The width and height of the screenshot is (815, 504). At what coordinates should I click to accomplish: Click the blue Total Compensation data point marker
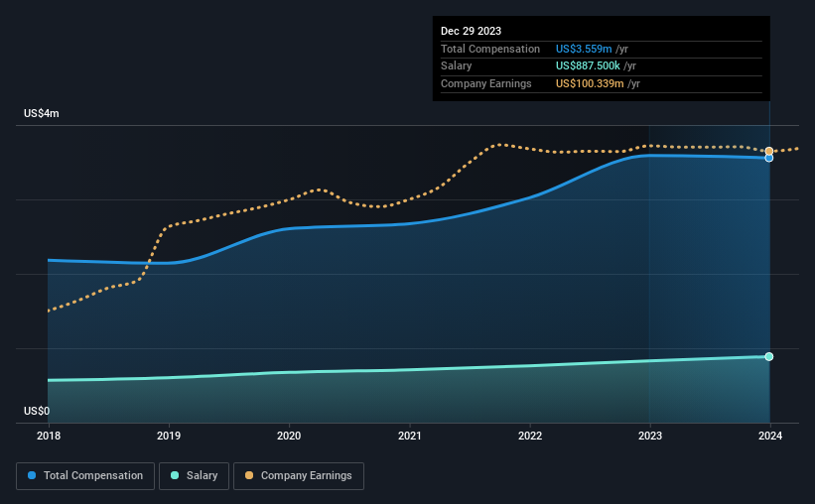click(x=769, y=158)
